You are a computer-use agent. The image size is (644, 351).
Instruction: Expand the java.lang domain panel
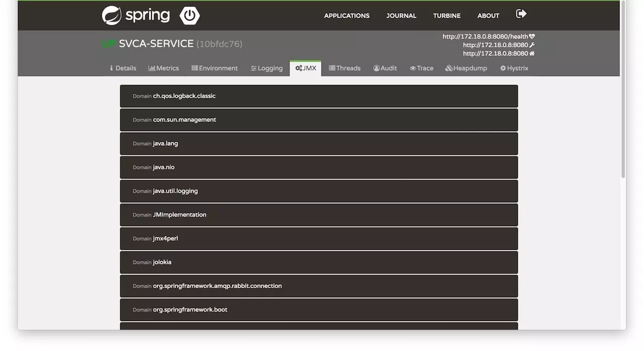(319, 143)
